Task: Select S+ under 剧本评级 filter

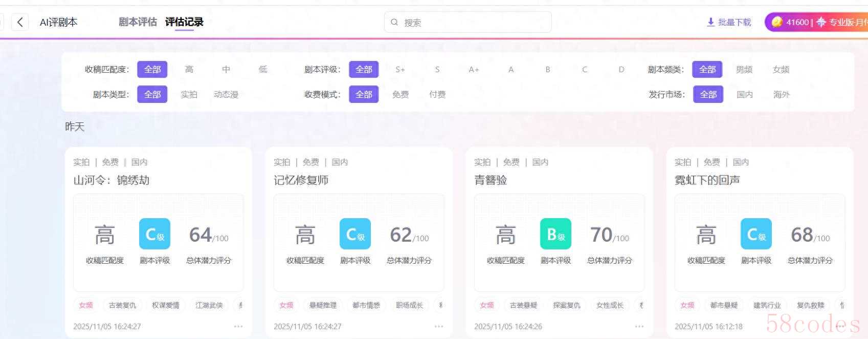Action: tap(400, 69)
